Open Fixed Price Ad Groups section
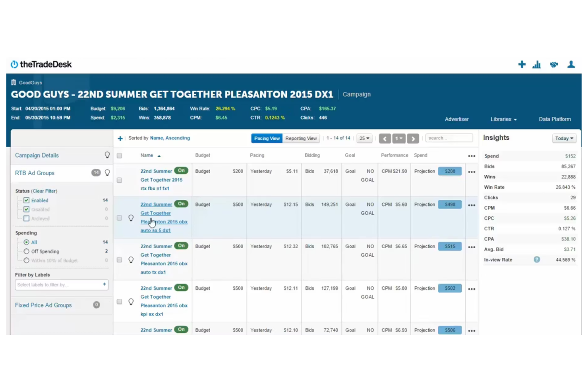 click(43, 305)
